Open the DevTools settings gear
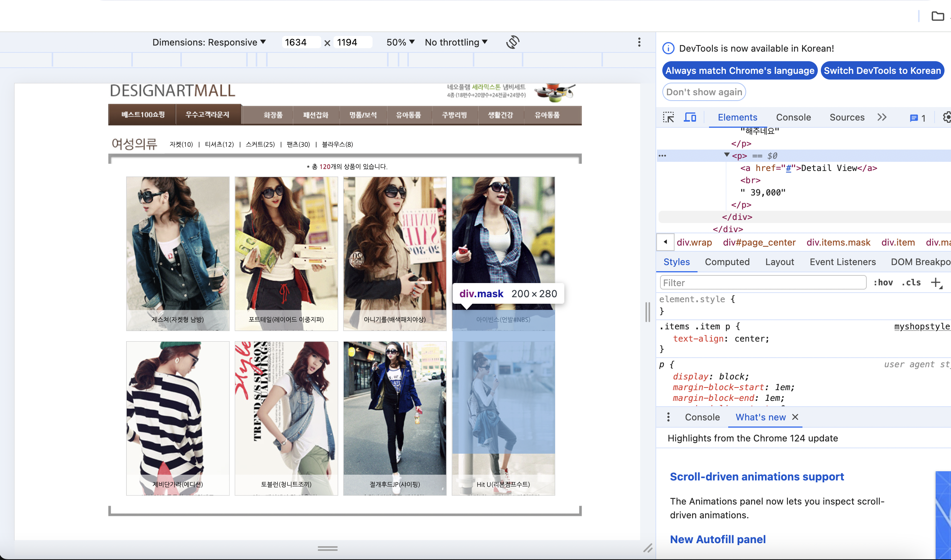Image resolution: width=951 pixels, height=560 pixels. [x=947, y=117]
